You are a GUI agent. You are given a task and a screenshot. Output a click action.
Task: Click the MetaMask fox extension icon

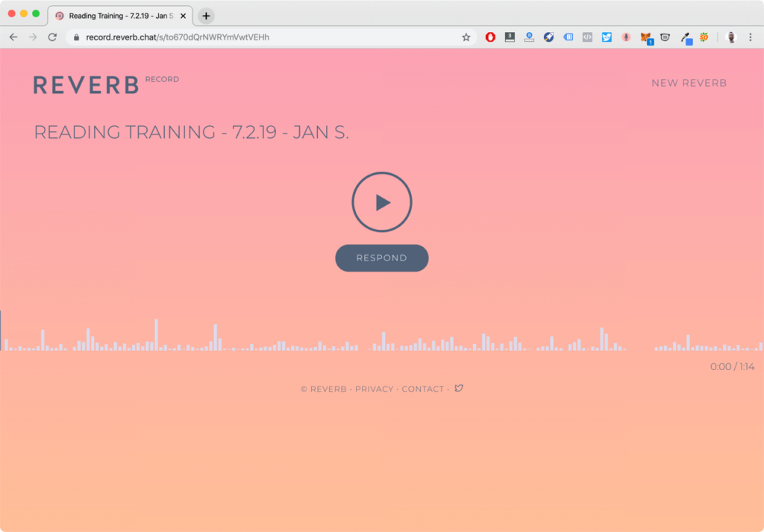point(646,37)
